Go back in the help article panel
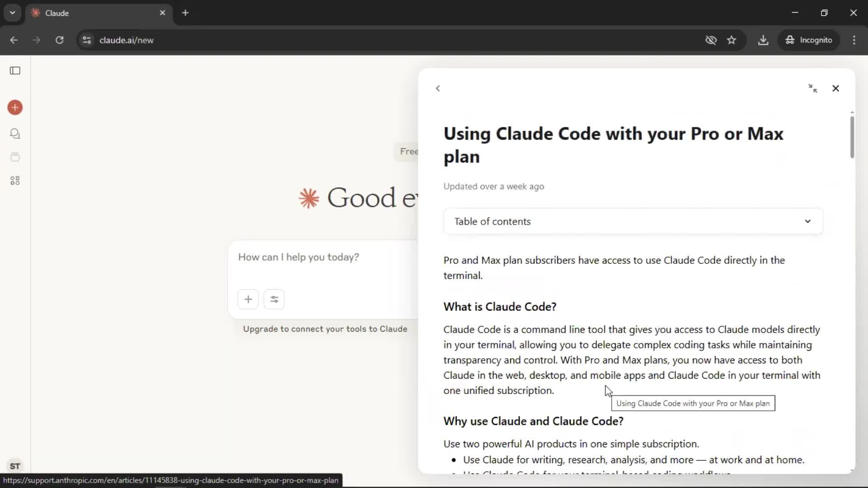 coord(438,89)
